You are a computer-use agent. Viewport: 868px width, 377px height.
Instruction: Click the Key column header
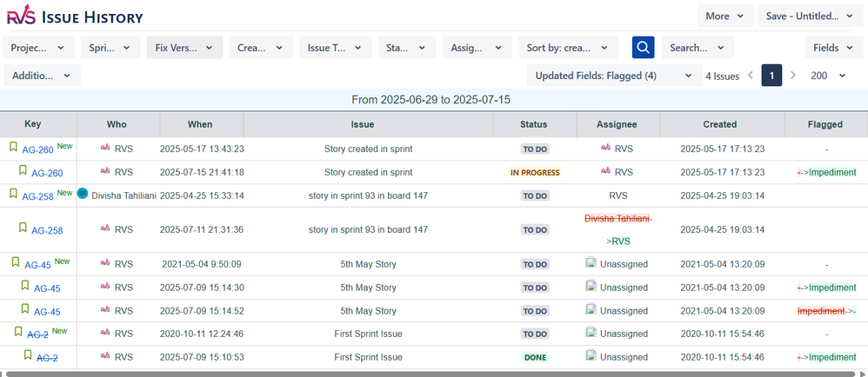pos(33,124)
